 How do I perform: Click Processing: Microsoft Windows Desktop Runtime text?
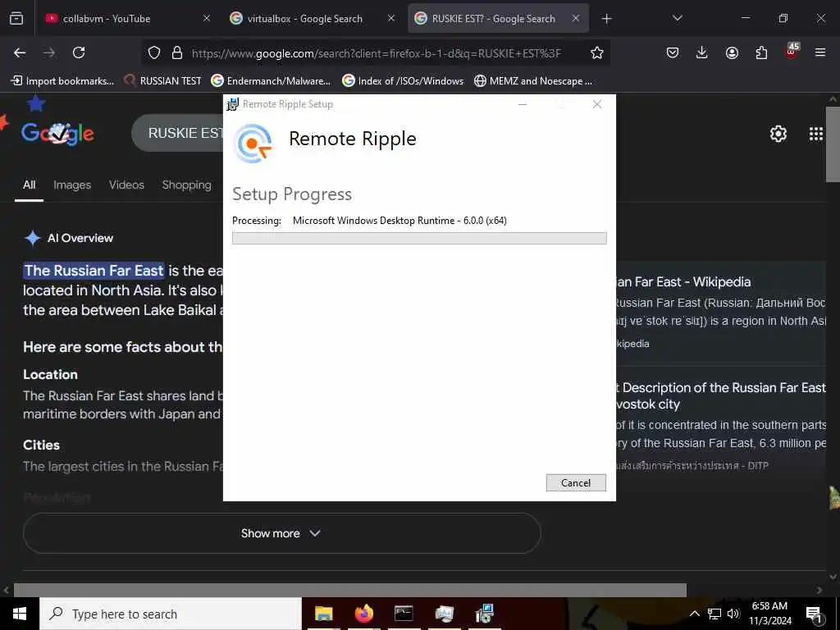click(x=370, y=220)
